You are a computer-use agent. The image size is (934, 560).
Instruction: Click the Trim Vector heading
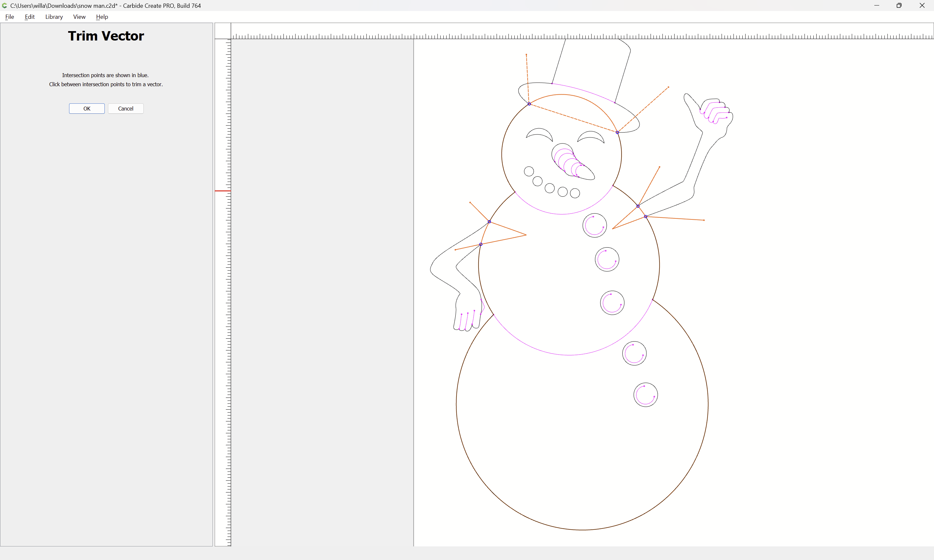(106, 36)
